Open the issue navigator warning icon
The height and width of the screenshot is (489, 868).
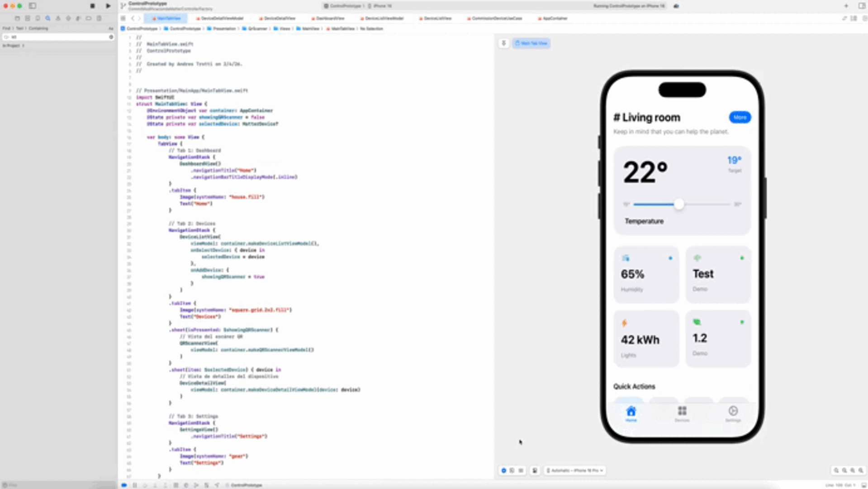pyautogui.click(x=58, y=19)
